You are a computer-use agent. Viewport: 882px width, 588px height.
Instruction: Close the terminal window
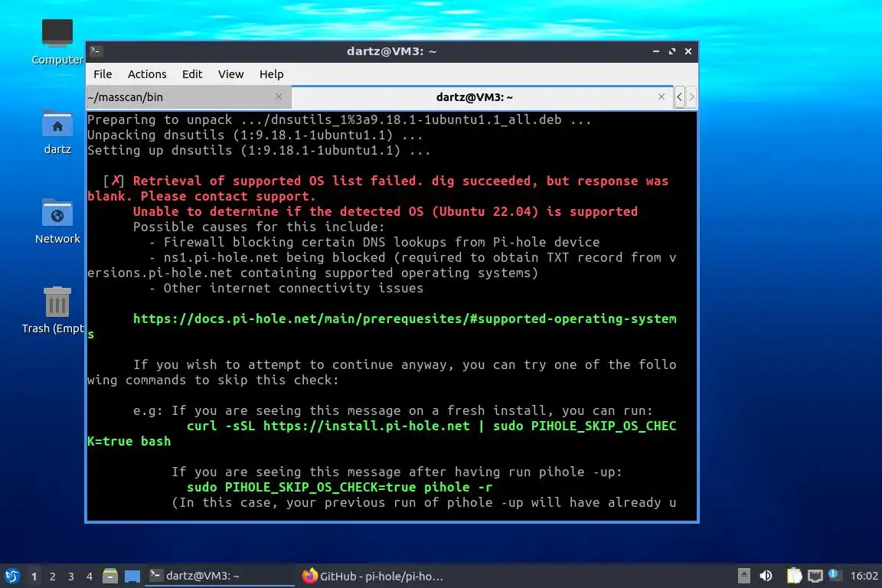coord(688,51)
